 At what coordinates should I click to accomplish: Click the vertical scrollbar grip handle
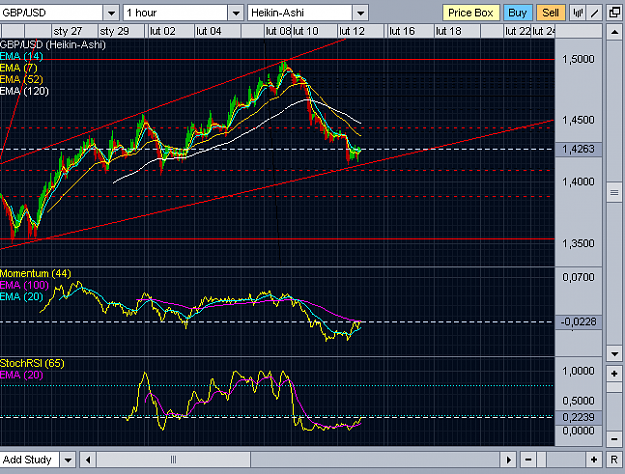click(615, 193)
